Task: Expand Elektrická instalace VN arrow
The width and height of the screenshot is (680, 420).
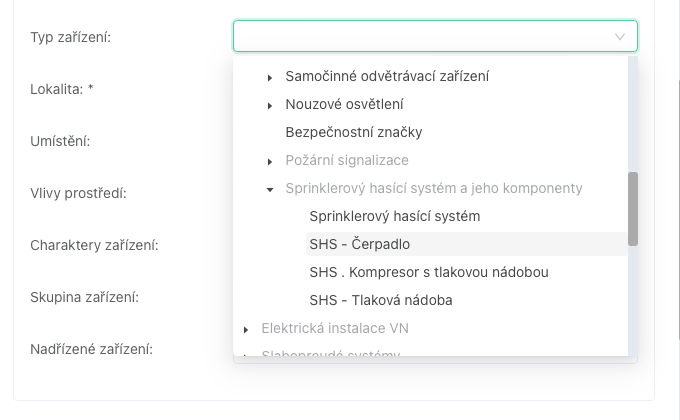Action: [246, 329]
